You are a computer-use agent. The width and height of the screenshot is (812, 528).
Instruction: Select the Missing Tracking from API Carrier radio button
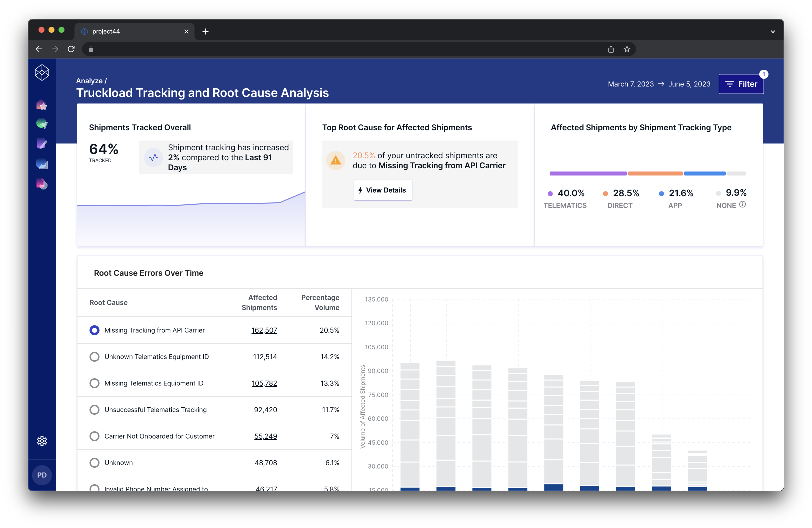pyautogui.click(x=94, y=330)
